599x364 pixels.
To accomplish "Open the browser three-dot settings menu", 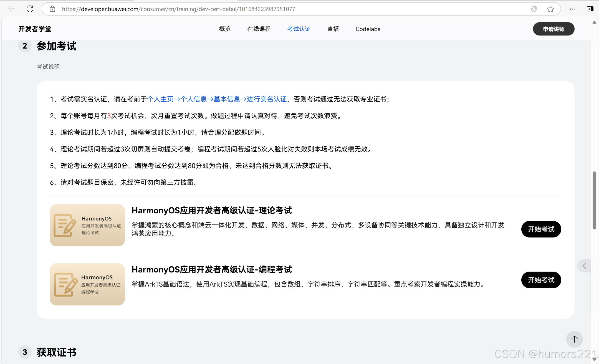I will point(573,9).
